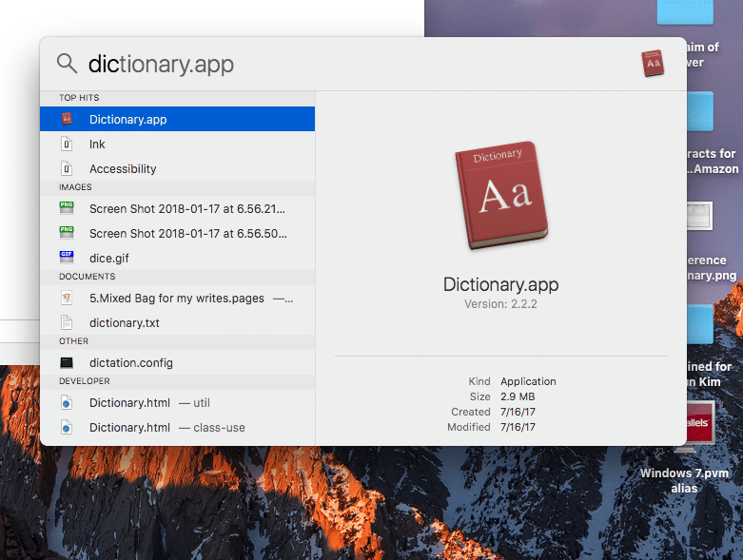743x560 pixels.
Task: Select the desktop folder labeled ending in Kim
Action: pyautogui.click(x=700, y=324)
